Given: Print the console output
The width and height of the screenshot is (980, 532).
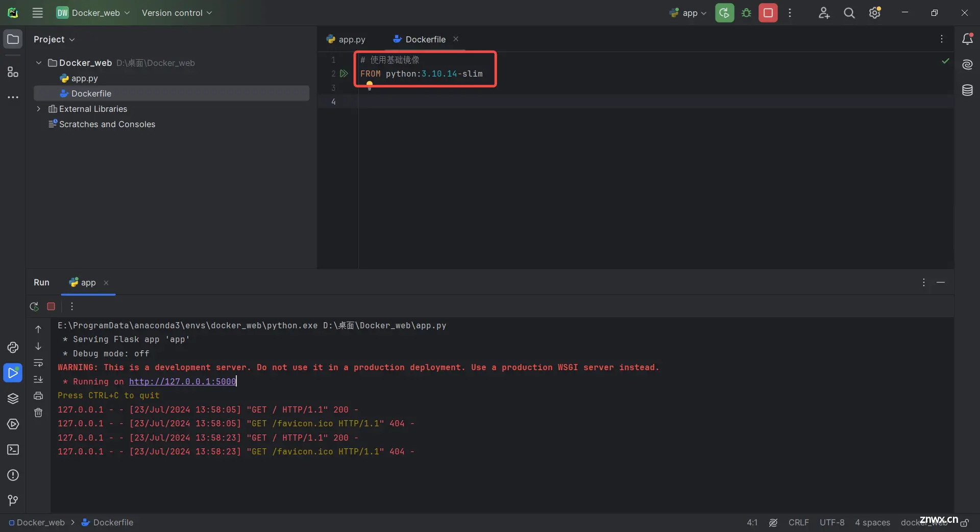Looking at the screenshot, I should [x=38, y=396].
